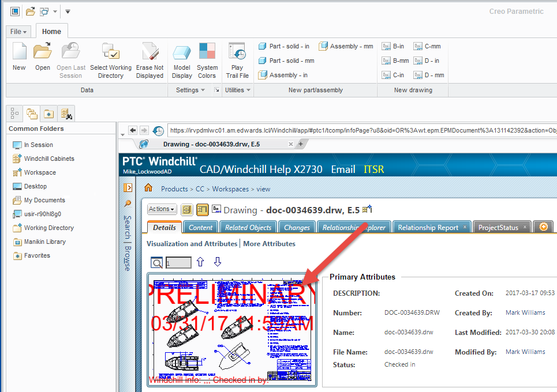The height and width of the screenshot is (392, 557).
Task: Switch to the binoculars search navigator tab
Action: pyautogui.click(x=66, y=114)
